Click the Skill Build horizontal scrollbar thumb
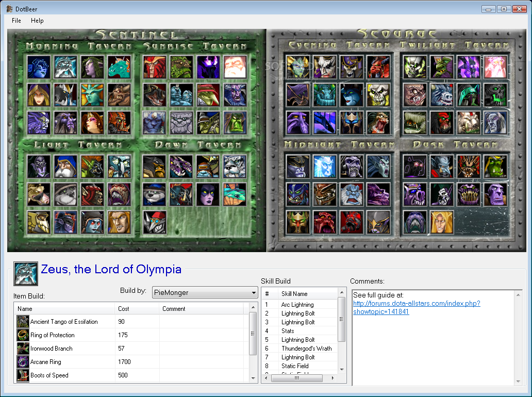 (297, 378)
